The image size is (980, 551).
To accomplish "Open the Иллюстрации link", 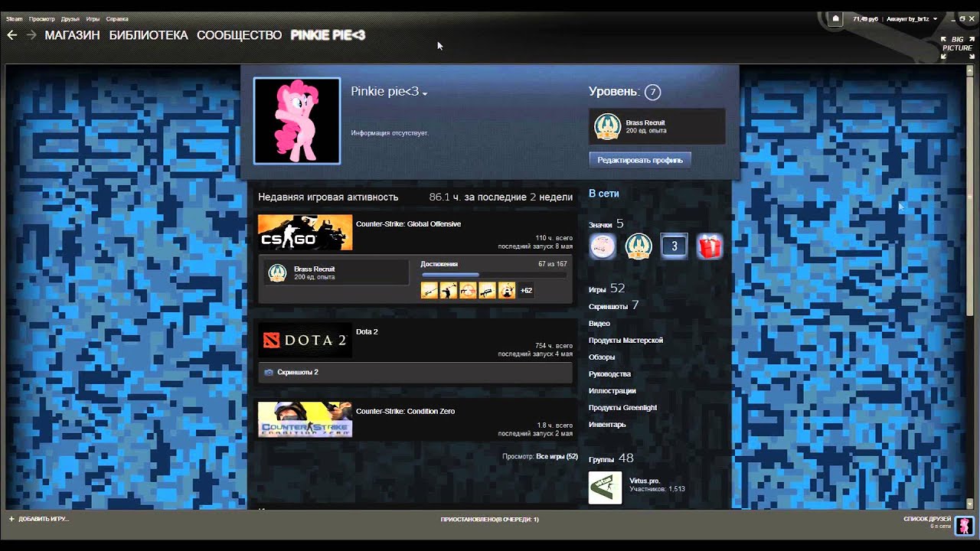I will [612, 391].
